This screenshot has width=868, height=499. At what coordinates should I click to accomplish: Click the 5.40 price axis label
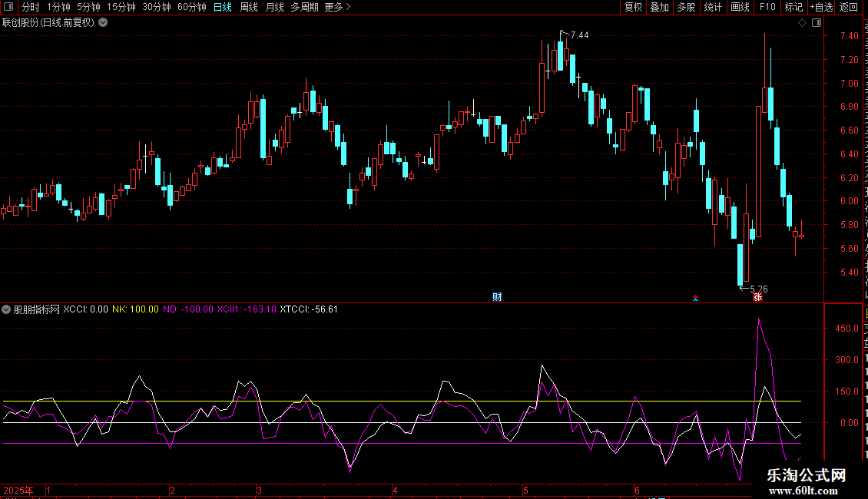(x=849, y=273)
